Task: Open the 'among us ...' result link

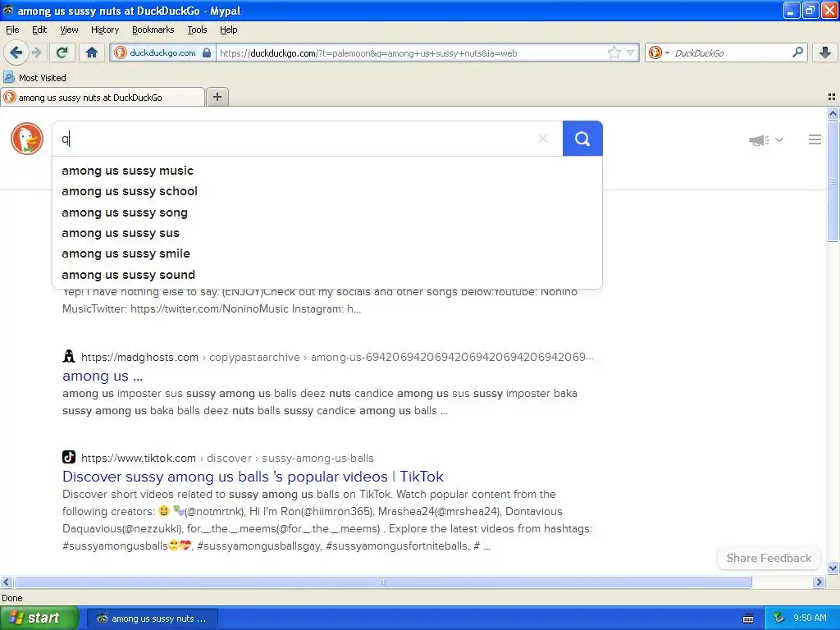Action: pos(103,376)
